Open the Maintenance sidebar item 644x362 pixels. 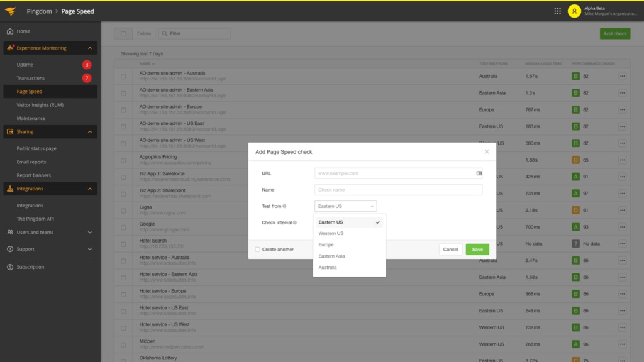pyautogui.click(x=31, y=118)
